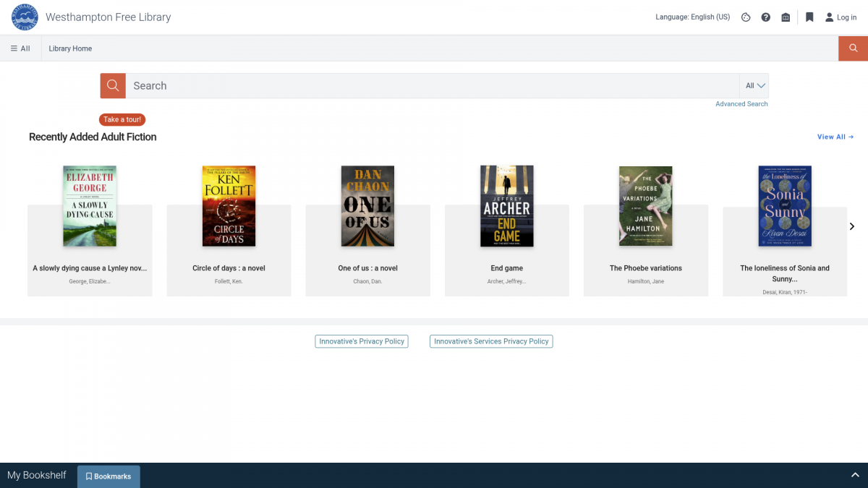Click View All for Adult Fiction
The width and height of the screenshot is (868, 488).
pos(835,137)
